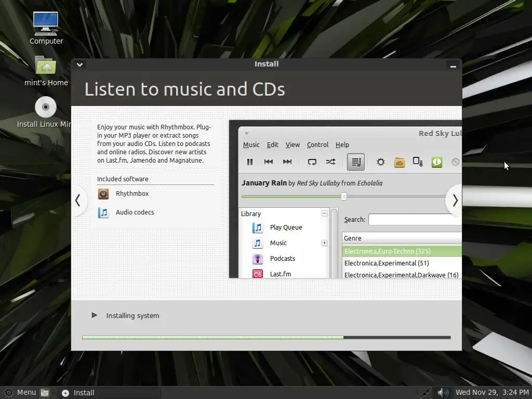Toggle shuffle mode in Rhythmbox
Viewport: 532px width, 399px height.
(x=330, y=162)
